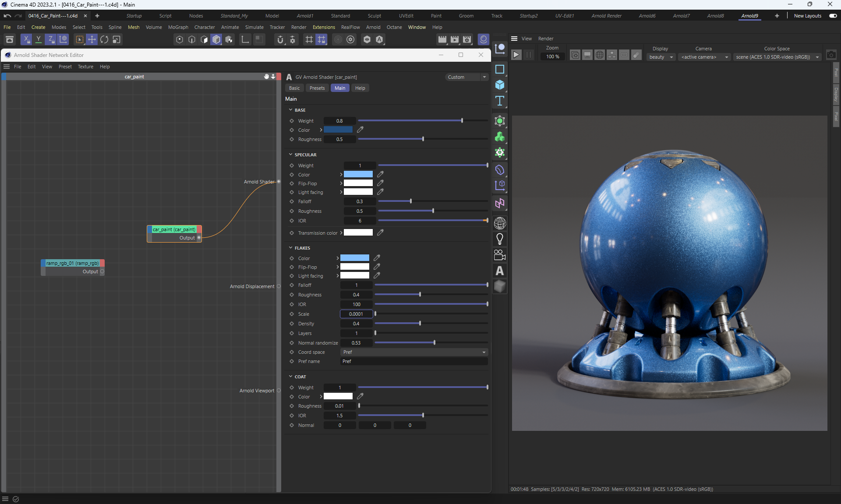Toggle Z axis lock
The height and width of the screenshot is (504, 841).
click(x=51, y=39)
